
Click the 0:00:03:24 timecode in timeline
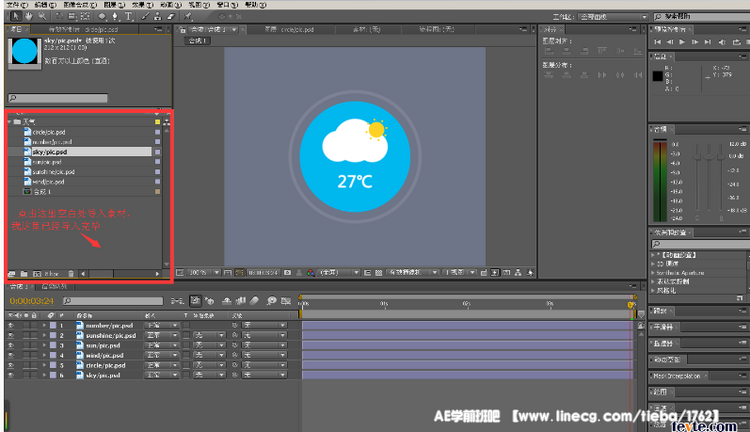(32, 301)
